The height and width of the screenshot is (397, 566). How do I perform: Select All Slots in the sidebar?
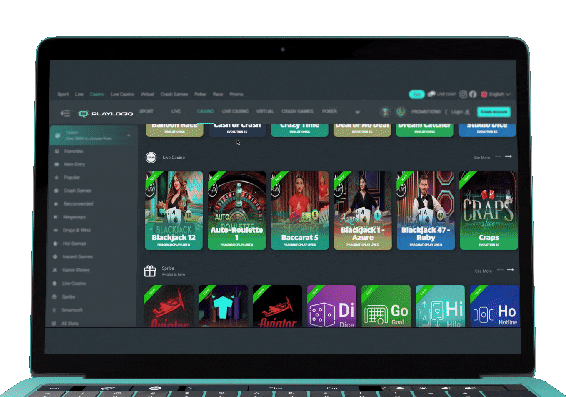point(70,323)
